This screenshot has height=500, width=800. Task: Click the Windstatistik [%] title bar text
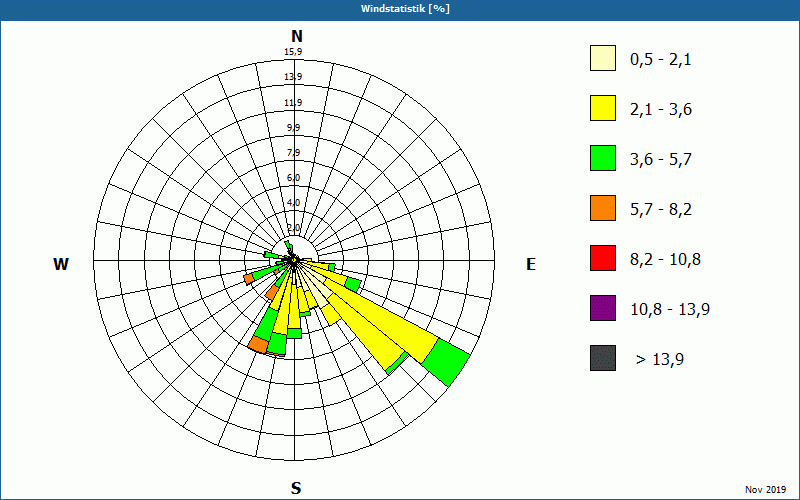(x=405, y=9)
